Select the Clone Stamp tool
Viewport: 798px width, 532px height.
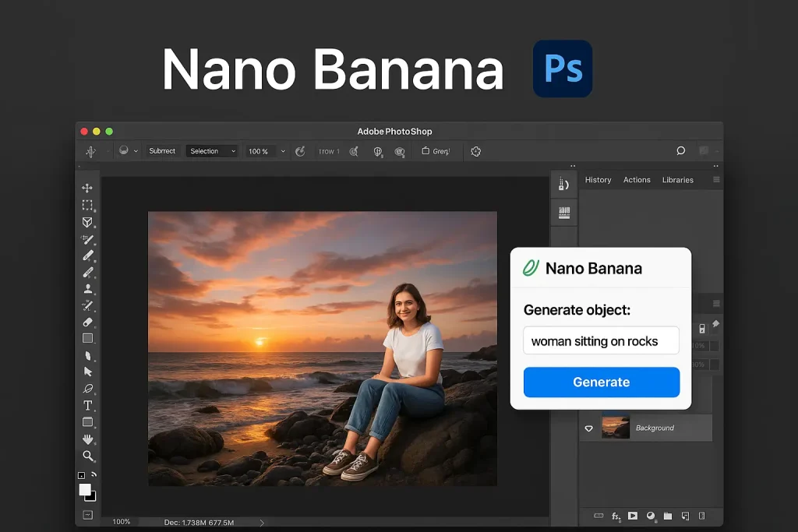pos(87,288)
